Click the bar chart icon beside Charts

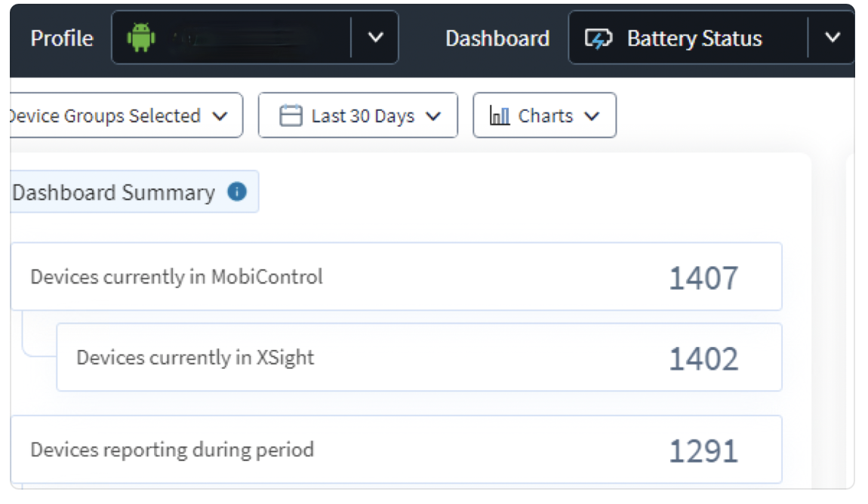point(500,116)
